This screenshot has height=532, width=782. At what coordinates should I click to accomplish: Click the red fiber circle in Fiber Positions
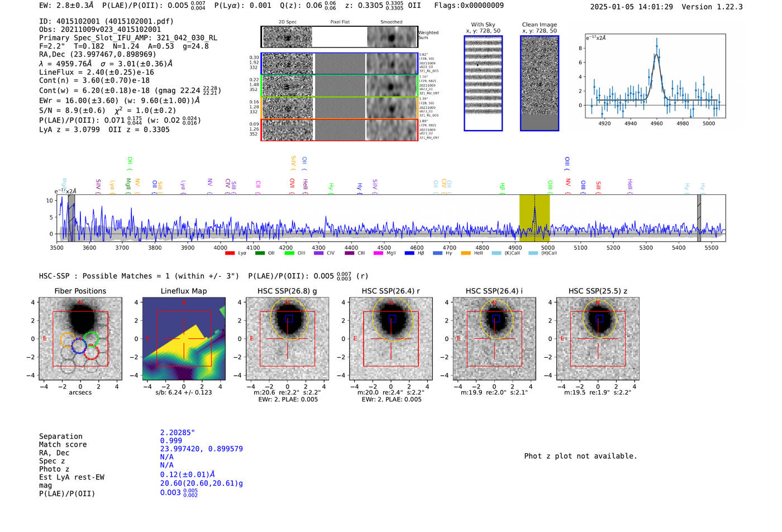(92, 352)
